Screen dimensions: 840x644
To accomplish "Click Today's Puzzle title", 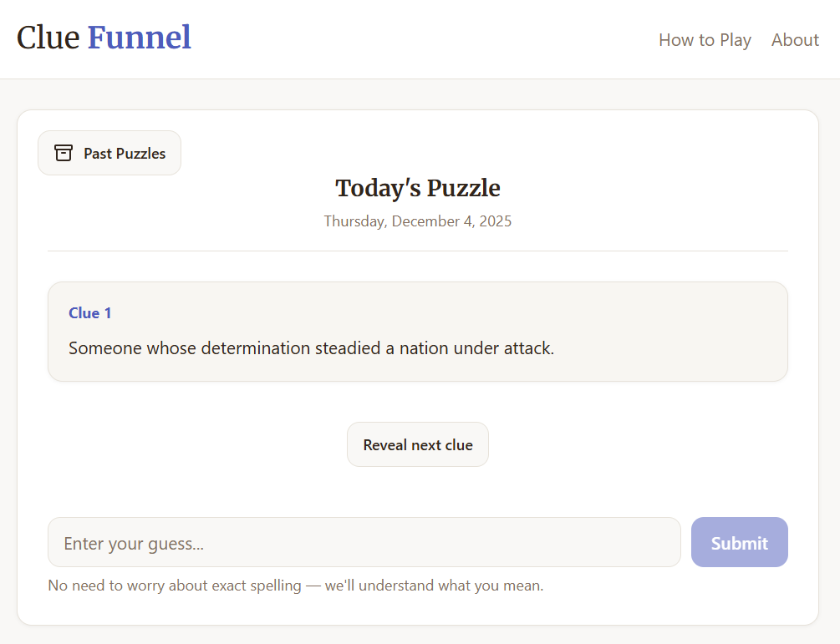I will [x=417, y=188].
